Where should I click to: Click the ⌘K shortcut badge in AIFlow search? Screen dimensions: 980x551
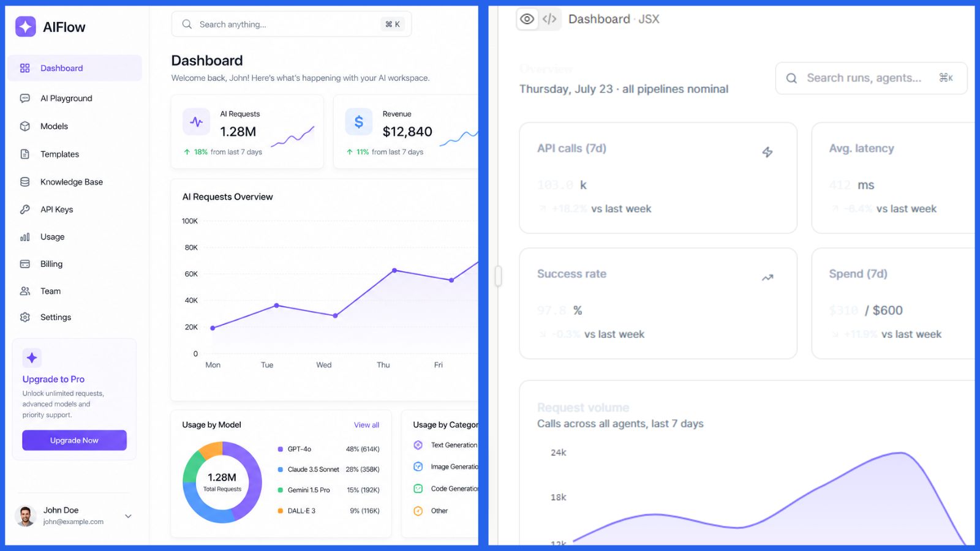(392, 24)
